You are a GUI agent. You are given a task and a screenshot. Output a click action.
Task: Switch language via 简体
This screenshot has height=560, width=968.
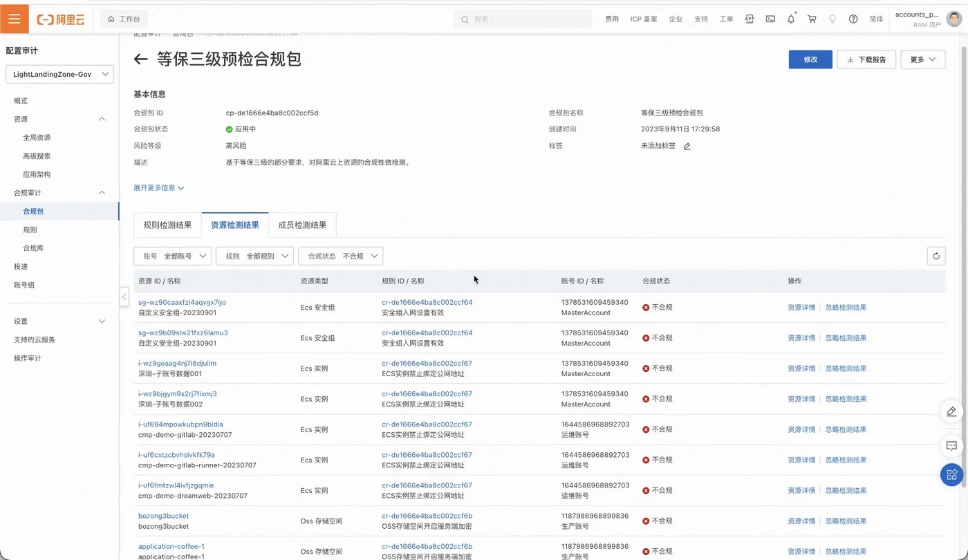point(876,19)
